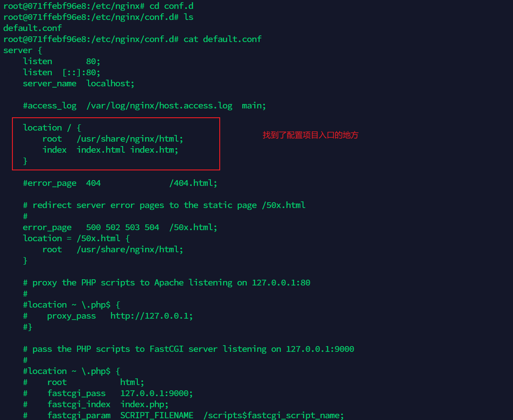Click the "root html;" commented line
513x420 pixels.
pyautogui.click(x=83, y=382)
